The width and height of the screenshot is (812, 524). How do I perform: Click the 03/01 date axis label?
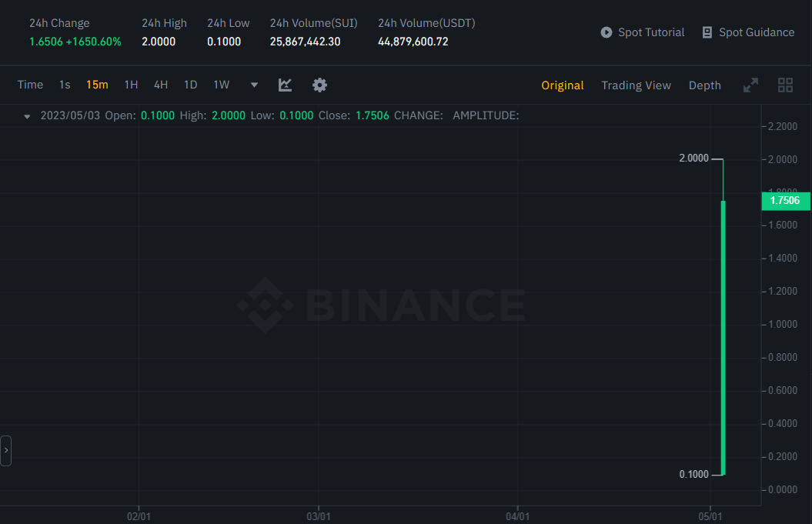point(319,516)
